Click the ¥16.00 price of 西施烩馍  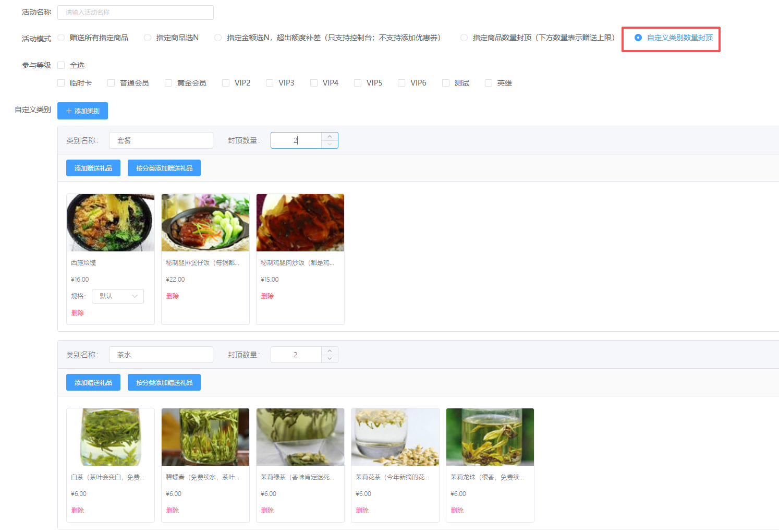click(80, 280)
